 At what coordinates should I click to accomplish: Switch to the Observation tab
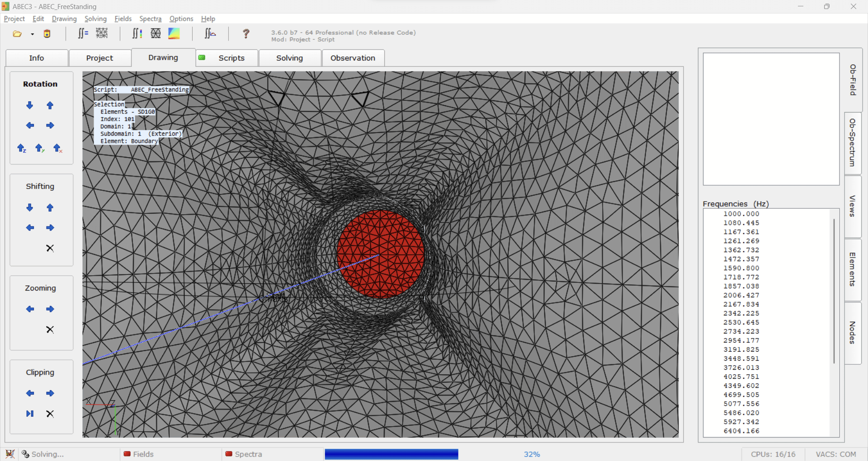tap(353, 58)
